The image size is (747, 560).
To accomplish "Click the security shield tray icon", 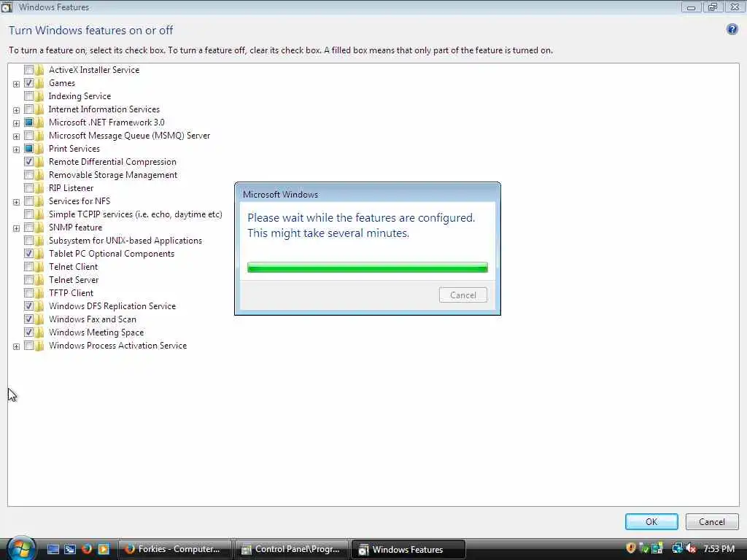I will click(x=631, y=548).
